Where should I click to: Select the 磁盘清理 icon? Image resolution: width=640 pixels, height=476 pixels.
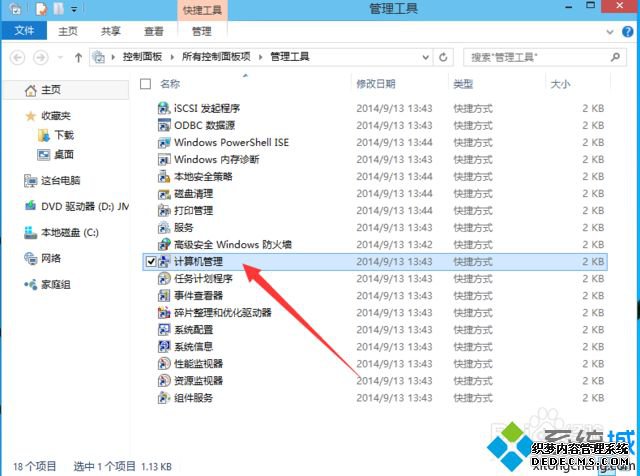164,194
